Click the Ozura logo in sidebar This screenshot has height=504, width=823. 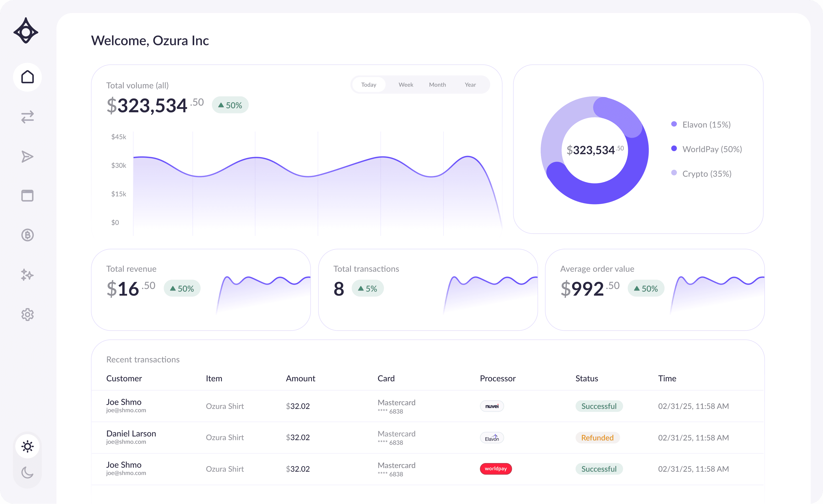pyautogui.click(x=26, y=31)
